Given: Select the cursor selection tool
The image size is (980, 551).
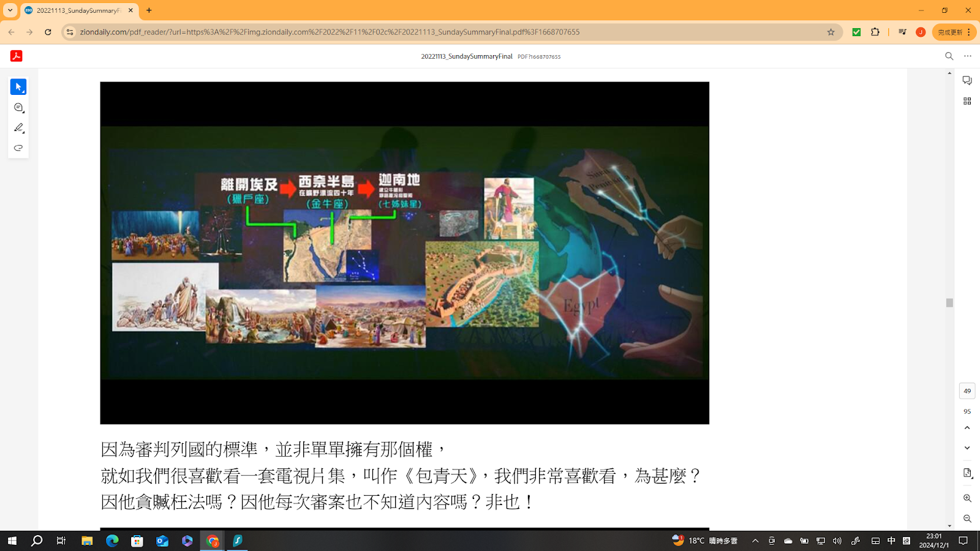Looking at the screenshot, I should 18,87.
